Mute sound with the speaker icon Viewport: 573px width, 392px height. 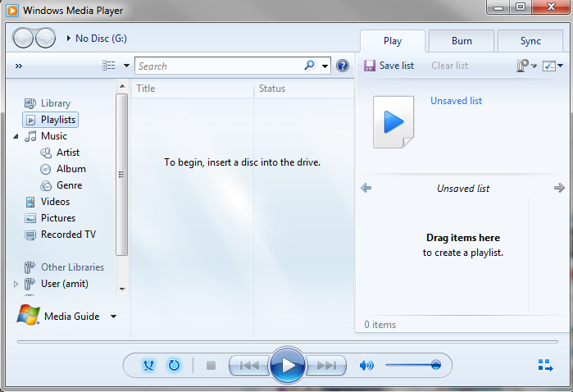click(366, 365)
